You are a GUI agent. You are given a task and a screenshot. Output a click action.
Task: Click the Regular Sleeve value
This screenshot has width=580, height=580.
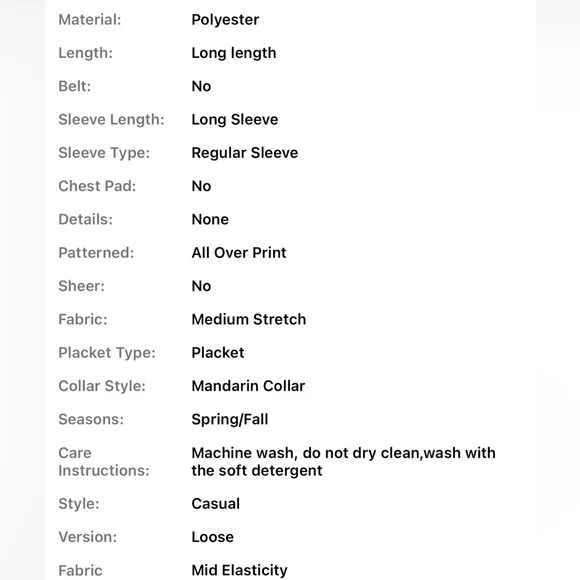click(x=245, y=153)
